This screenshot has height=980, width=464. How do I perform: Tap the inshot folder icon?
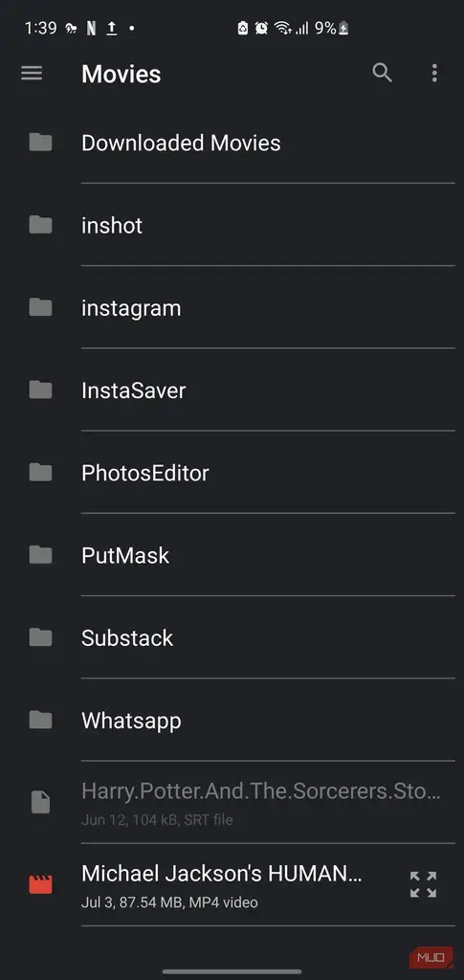pyautogui.click(x=40, y=225)
